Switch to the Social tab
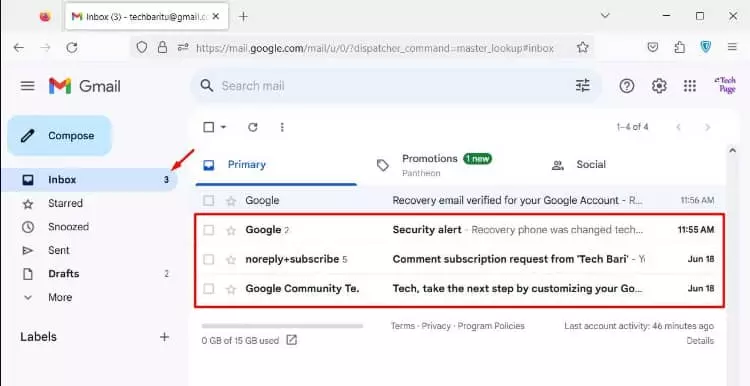Screen dimensions: 750x386 (x=579, y=165)
